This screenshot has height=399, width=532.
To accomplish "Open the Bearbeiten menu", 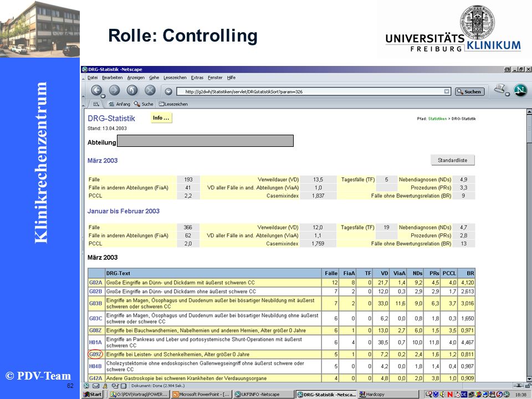I will tap(112, 78).
